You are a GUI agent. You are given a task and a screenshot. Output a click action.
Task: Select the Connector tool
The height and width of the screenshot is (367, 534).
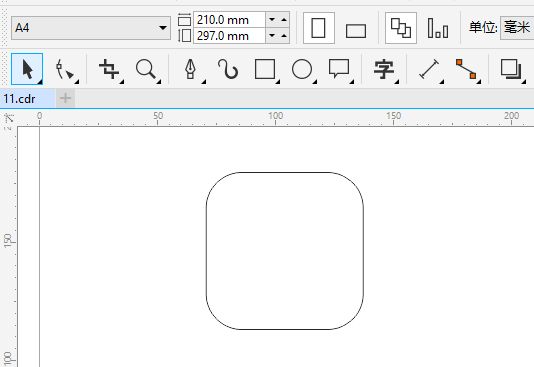pos(466,69)
